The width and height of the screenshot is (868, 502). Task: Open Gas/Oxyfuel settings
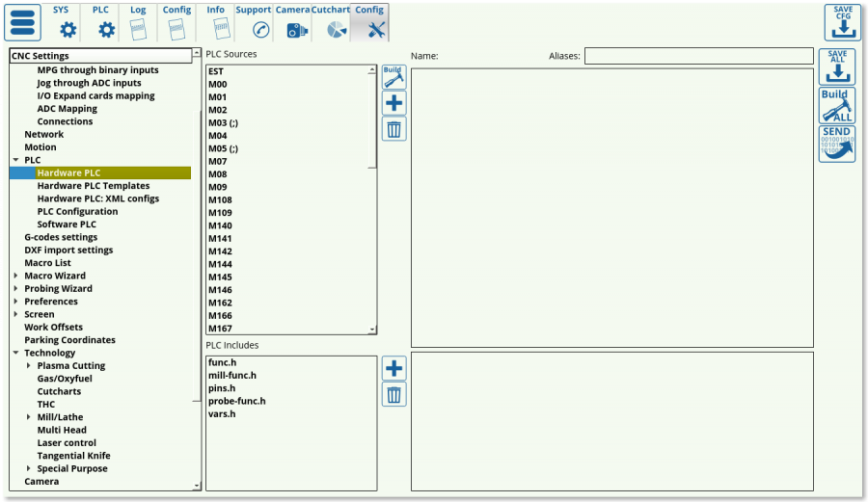tap(65, 379)
